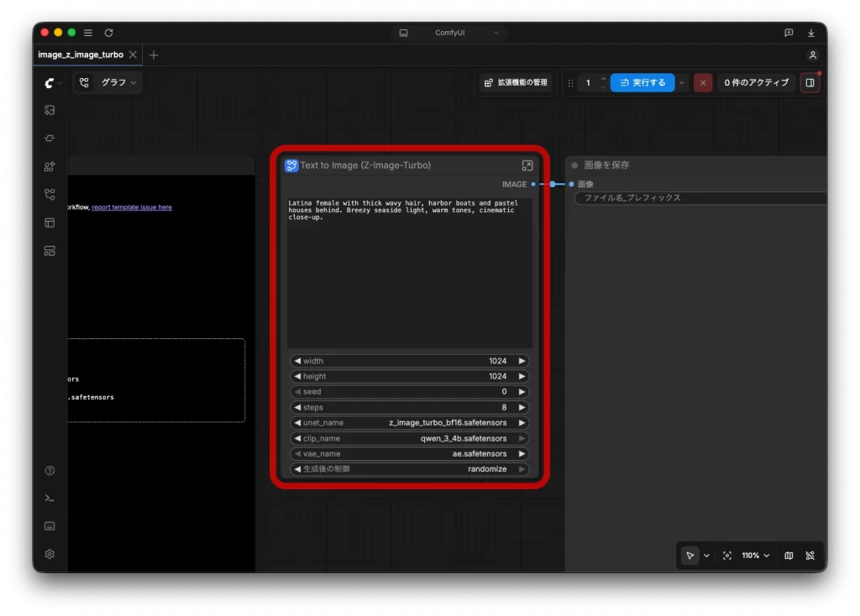This screenshot has width=860, height=616.
Task: Open the templates sidebar icon
Action: [x=50, y=223]
